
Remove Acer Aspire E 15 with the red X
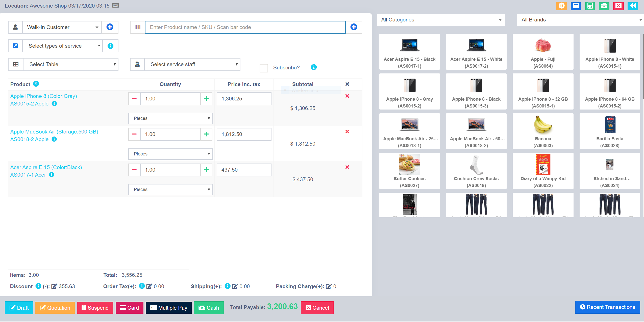pos(348,167)
